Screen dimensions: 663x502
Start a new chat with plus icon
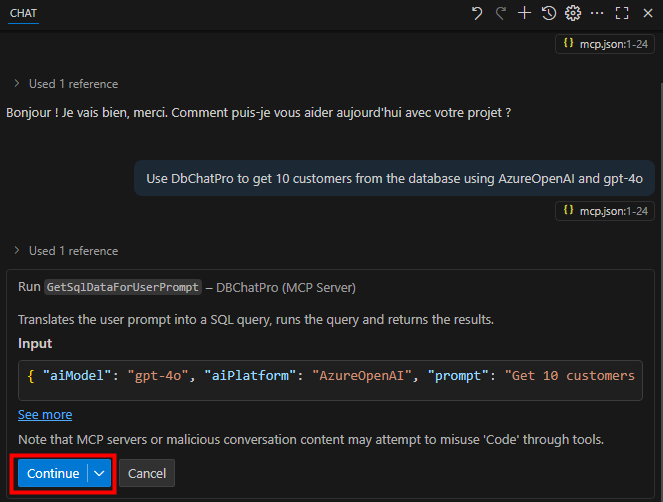[524, 13]
